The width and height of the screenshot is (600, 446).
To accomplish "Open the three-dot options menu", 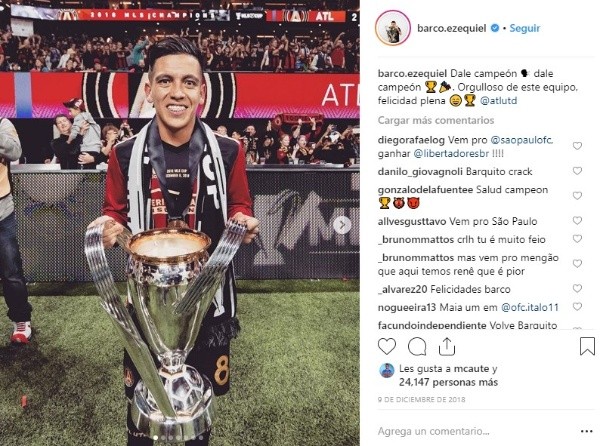I will click(586, 431).
